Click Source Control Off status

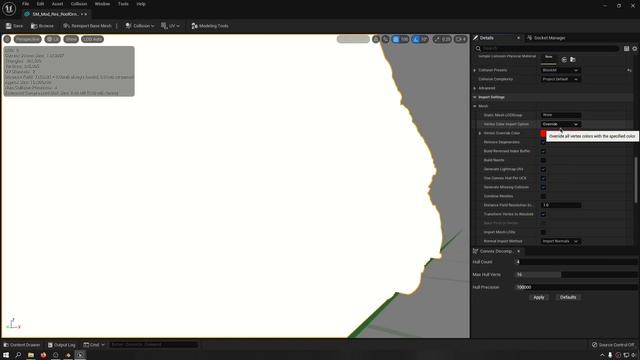(x=613, y=345)
